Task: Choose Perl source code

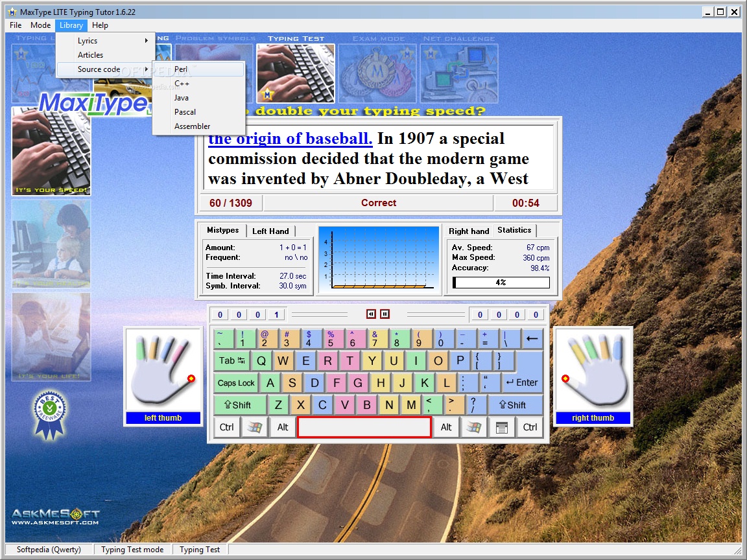Action: coord(198,69)
